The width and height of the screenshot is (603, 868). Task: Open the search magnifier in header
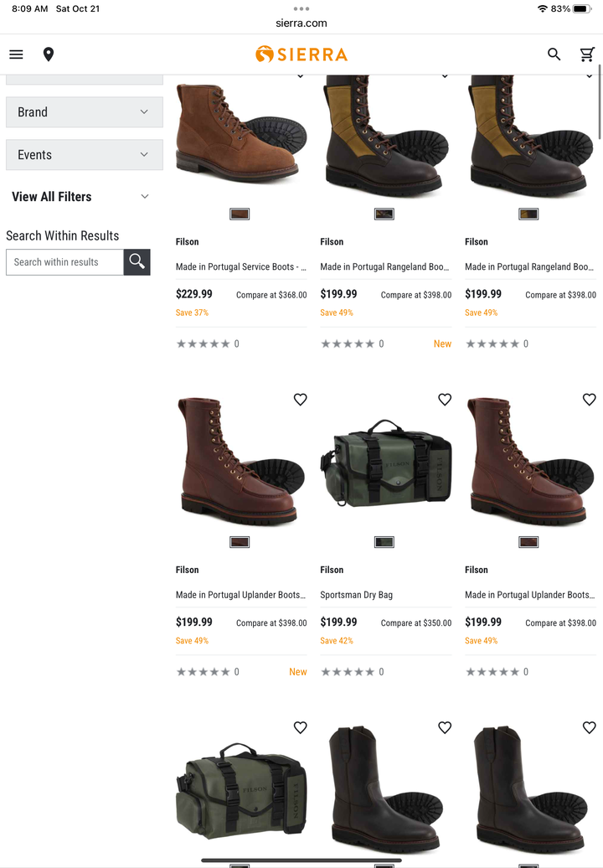coord(554,54)
